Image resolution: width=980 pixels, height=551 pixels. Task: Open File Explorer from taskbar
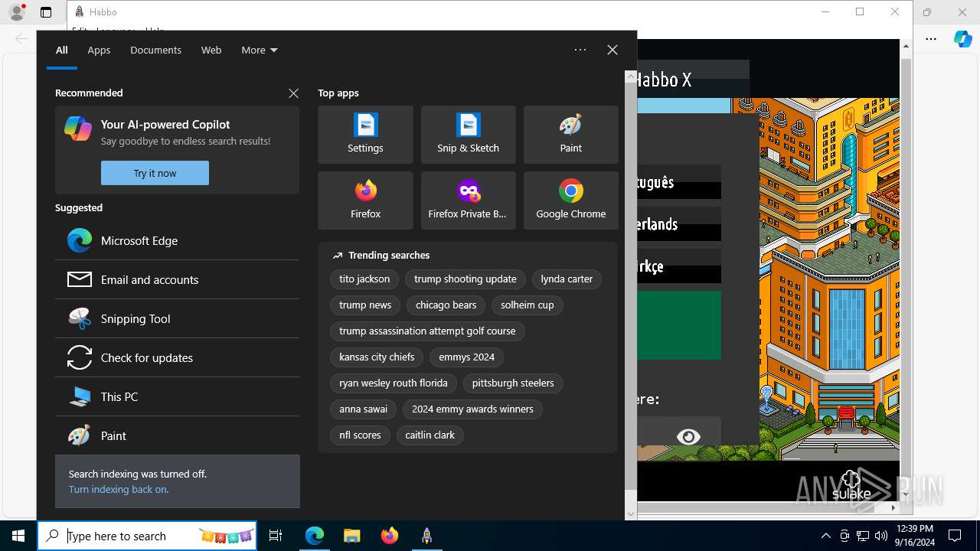tap(351, 536)
